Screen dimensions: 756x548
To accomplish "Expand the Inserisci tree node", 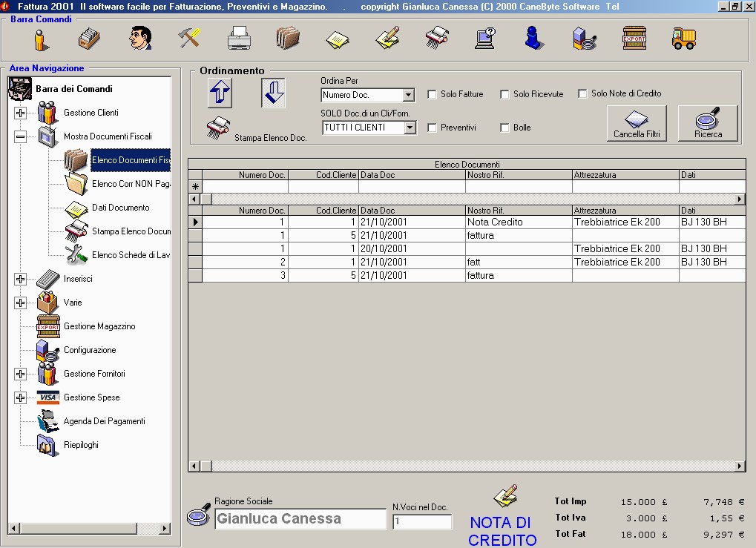I will pos(20,279).
